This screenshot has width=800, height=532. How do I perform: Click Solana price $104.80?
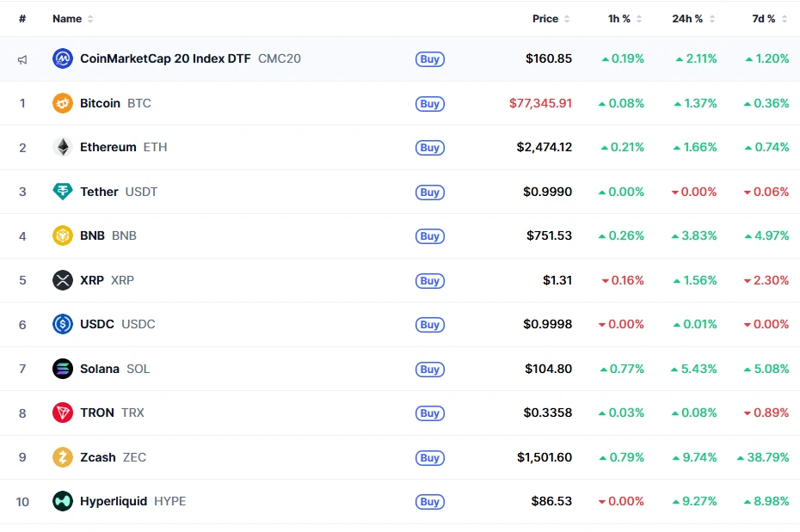click(549, 369)
